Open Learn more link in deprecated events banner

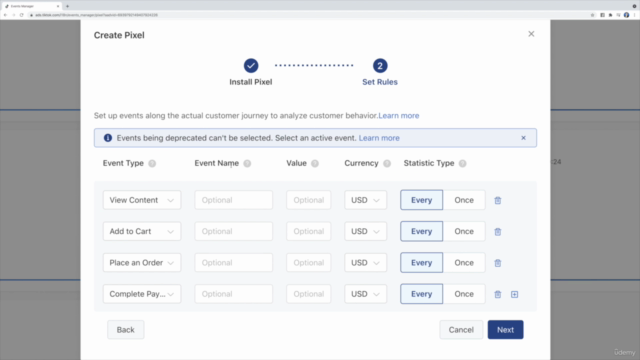coord(379,138)
